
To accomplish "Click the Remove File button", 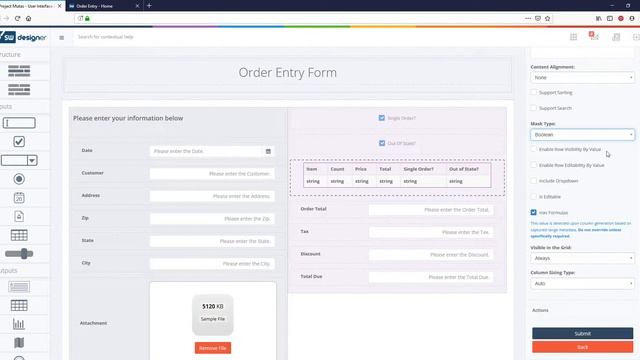I will (x=213, y=348).
